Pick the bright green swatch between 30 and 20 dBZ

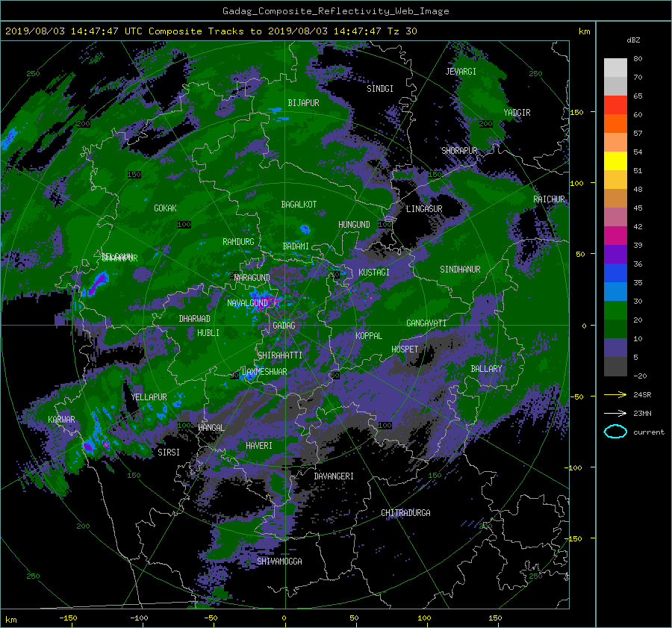615,311
